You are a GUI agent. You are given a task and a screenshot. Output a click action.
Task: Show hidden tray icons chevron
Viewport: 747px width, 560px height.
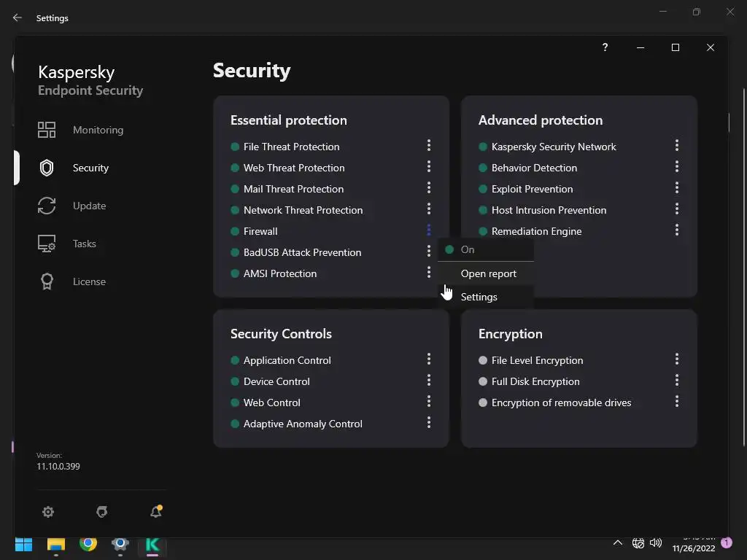point(617,542)
